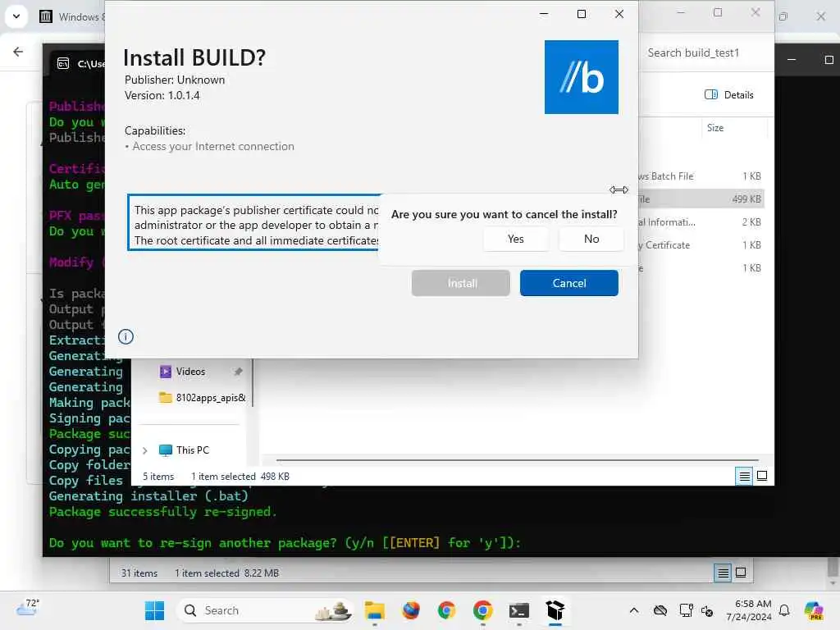This screenshot has height=630, width=840.
Task: Click the back arrow at top left
Action: tap(18, 52)
